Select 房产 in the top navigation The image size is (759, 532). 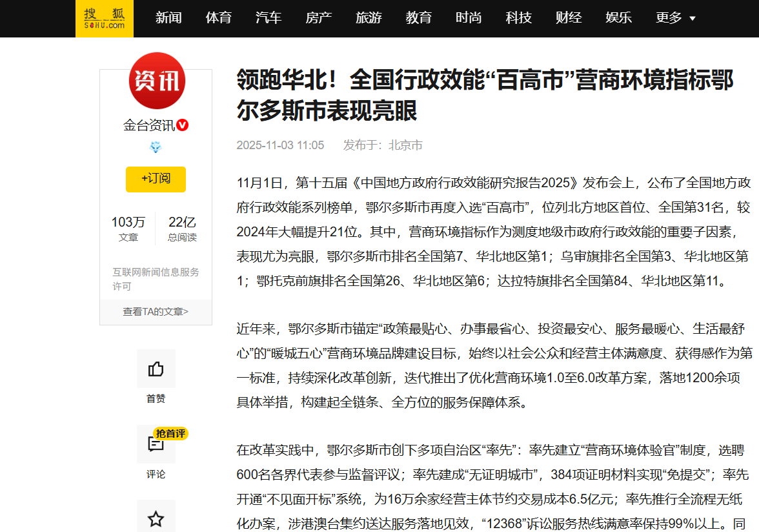(319, 18)
